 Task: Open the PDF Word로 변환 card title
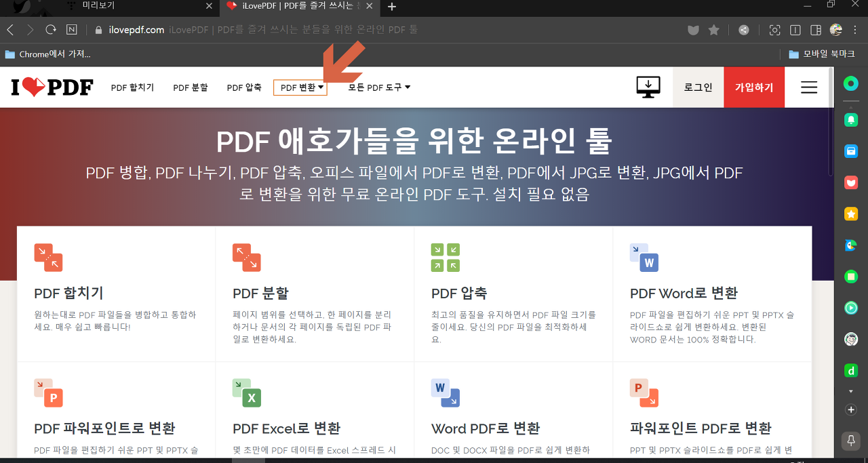point(684,294)
